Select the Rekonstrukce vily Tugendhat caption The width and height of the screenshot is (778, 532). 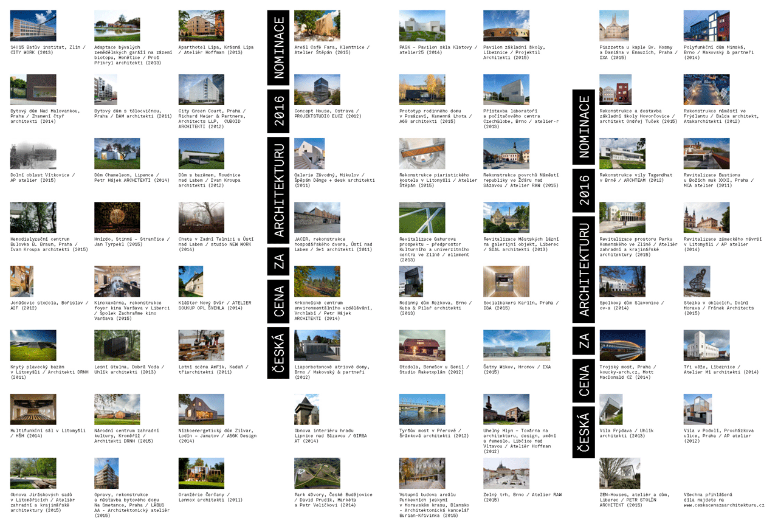coord(636,178)
